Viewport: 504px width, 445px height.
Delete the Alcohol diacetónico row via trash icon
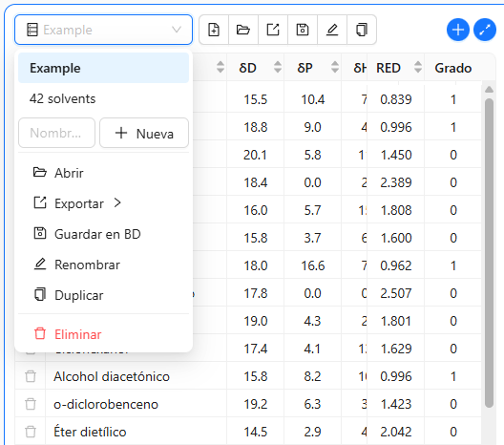31,376
